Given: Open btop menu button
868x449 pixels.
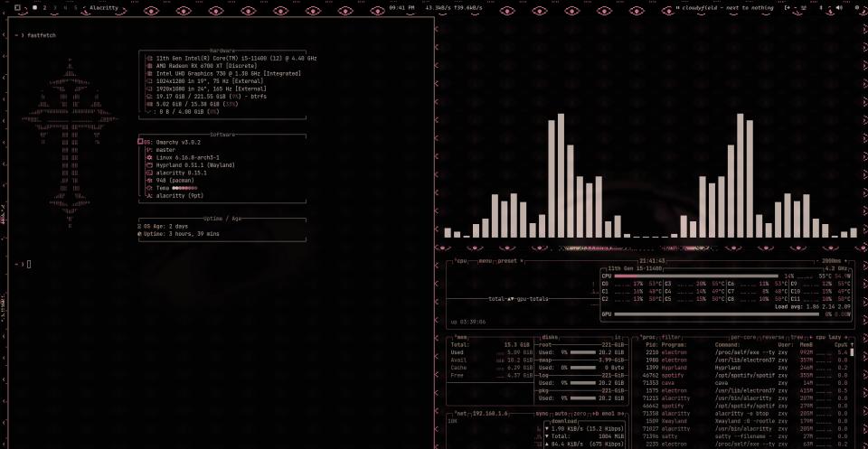Looking at the screenshot, I should [x=486, y=260].
